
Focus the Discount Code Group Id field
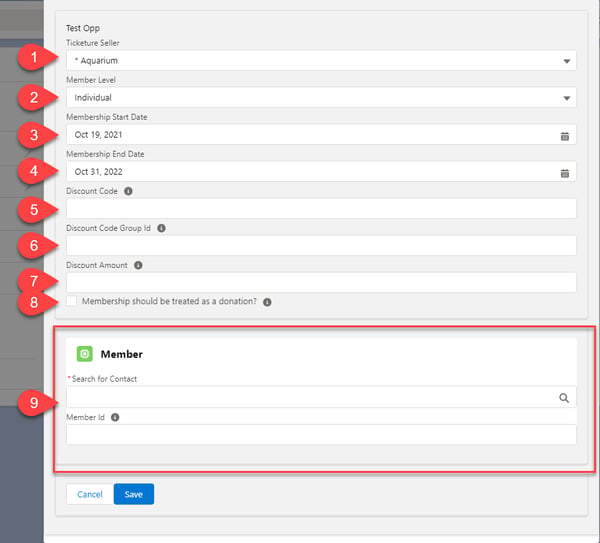[321, 246]
